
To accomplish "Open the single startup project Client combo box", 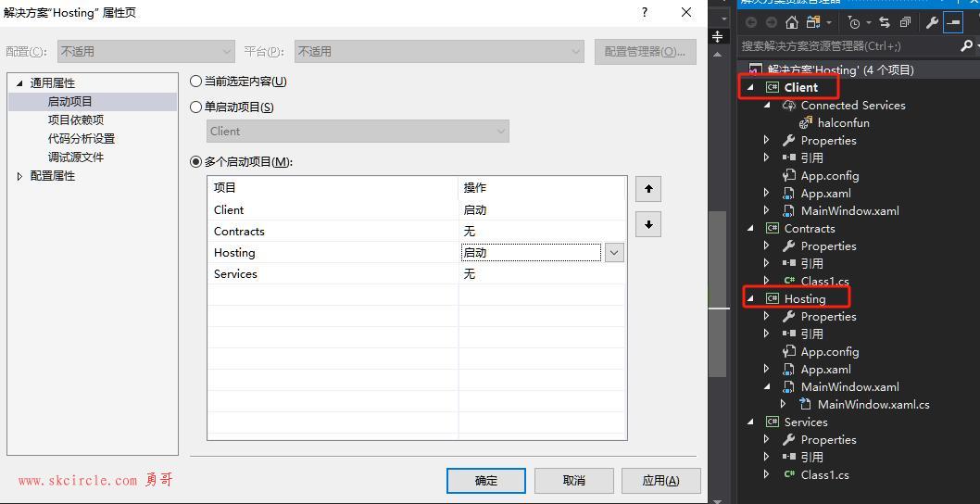I will [358, 132].
